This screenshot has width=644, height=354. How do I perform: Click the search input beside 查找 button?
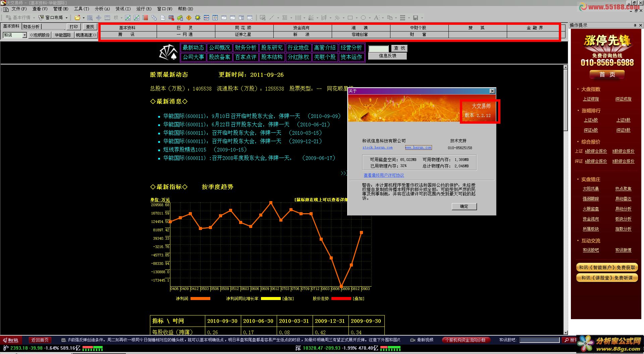pos(378,49)
